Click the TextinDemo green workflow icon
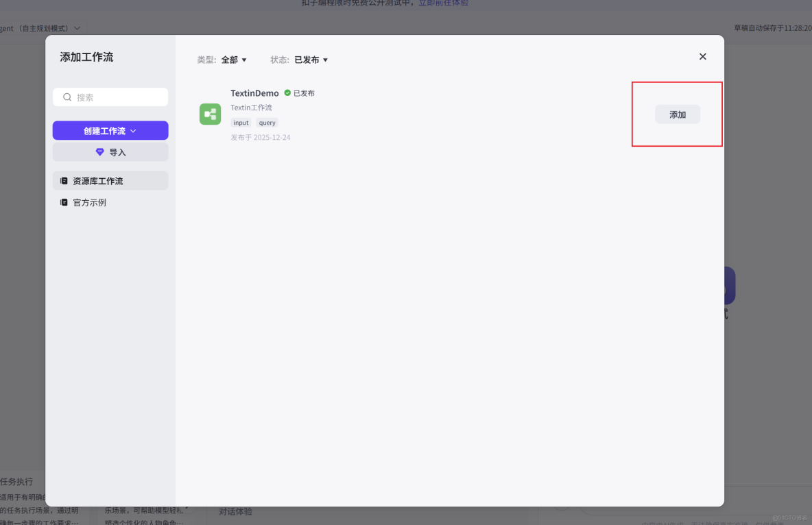This screenshot has width=812, height=525. 210,114
